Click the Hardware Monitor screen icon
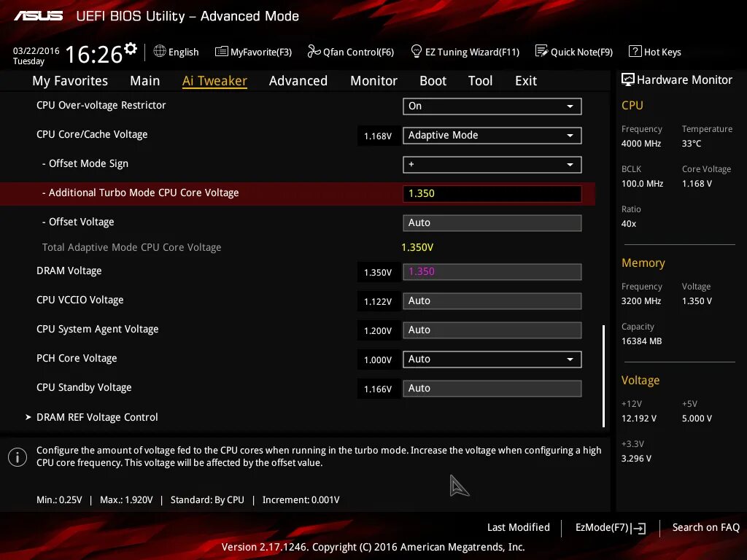Image resolution: width=747 pixels, height=560 pixels. tap(628, 79)
